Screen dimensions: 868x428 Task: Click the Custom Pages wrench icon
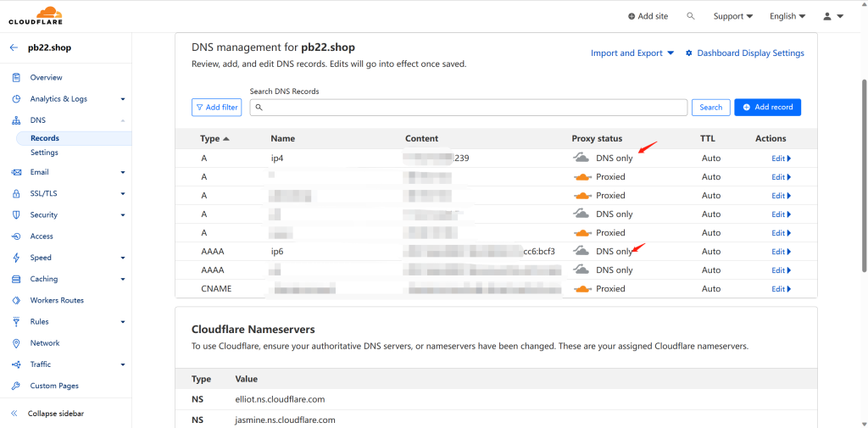coord(17,386)
